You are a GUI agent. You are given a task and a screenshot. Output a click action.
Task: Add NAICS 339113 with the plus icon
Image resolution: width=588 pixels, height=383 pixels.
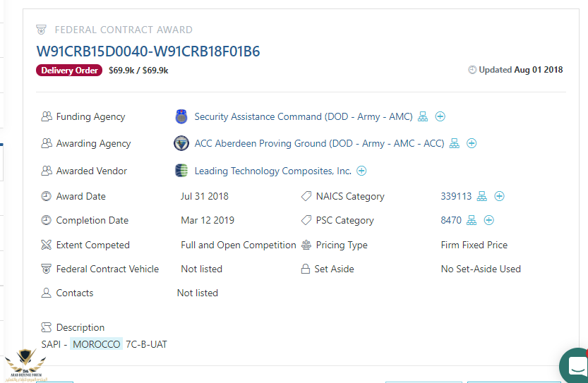(499, 196)
